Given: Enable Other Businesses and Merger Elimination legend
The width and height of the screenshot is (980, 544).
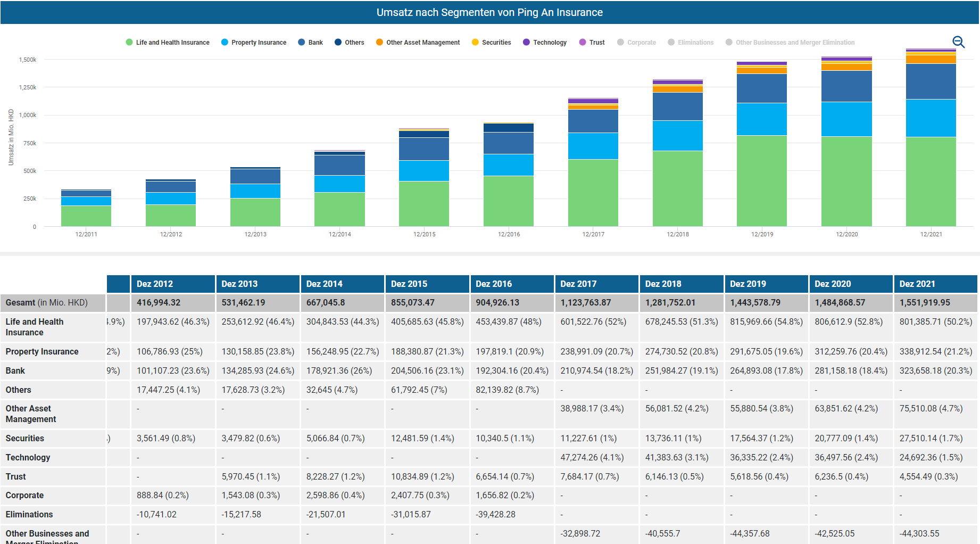Looking at the screenshot, I should pos(794,43).
